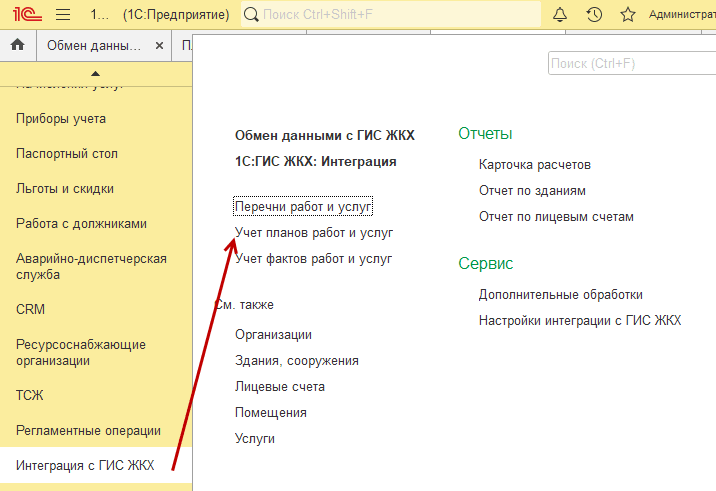Click the (1С:Предприятие) title text

tap(176, 15)
